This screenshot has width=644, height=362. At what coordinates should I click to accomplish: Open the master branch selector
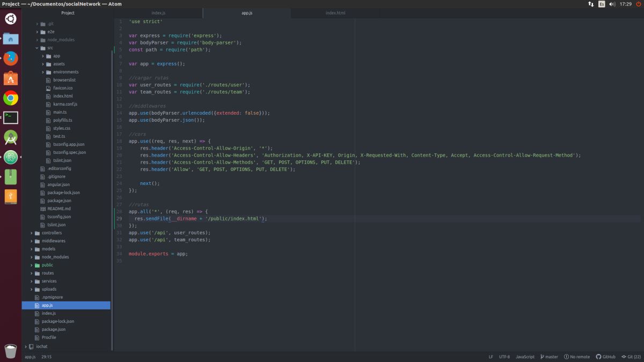[549, 357]
